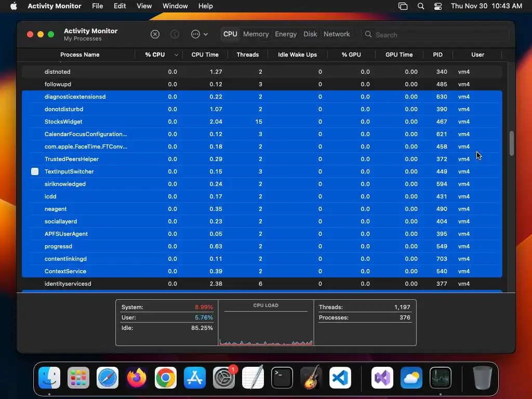Screen dimensions: 532x399
Task: Select the CalendarFocusConfiguration process
Action: 262,134
